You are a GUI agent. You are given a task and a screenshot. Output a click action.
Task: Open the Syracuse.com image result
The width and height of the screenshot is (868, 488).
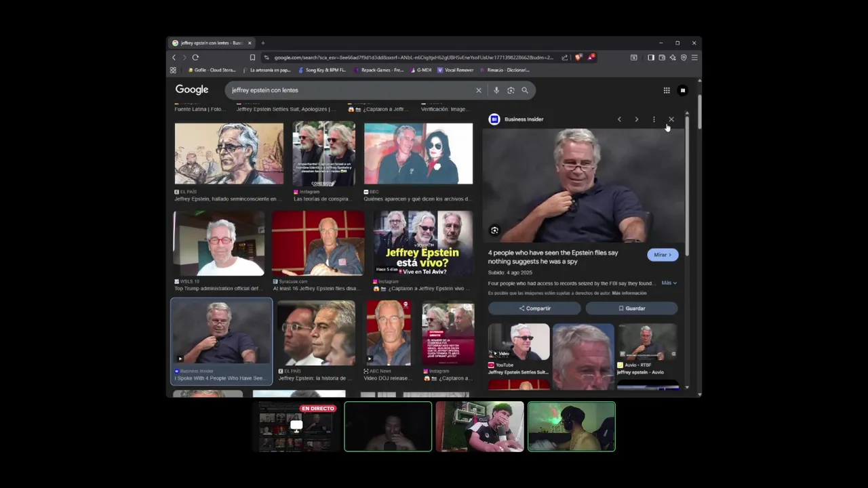pos(318,243)
